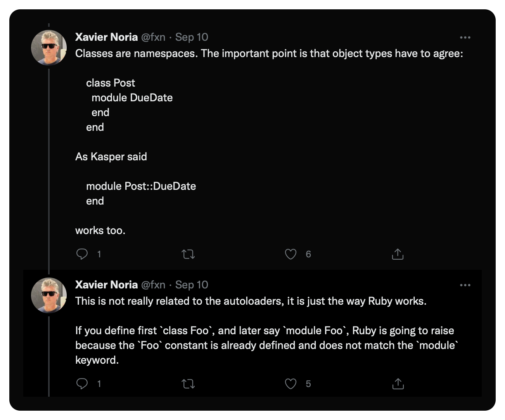Image resolution: width=505 pixels, height=420 pixels.
Task: Like the second tweet with 5 likes
Action: point(291,384)
